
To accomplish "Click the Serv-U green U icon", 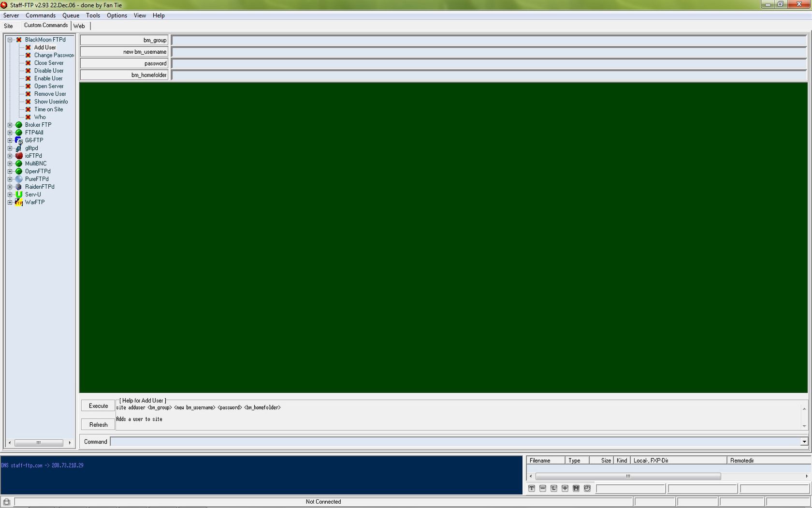I will 19,194.
